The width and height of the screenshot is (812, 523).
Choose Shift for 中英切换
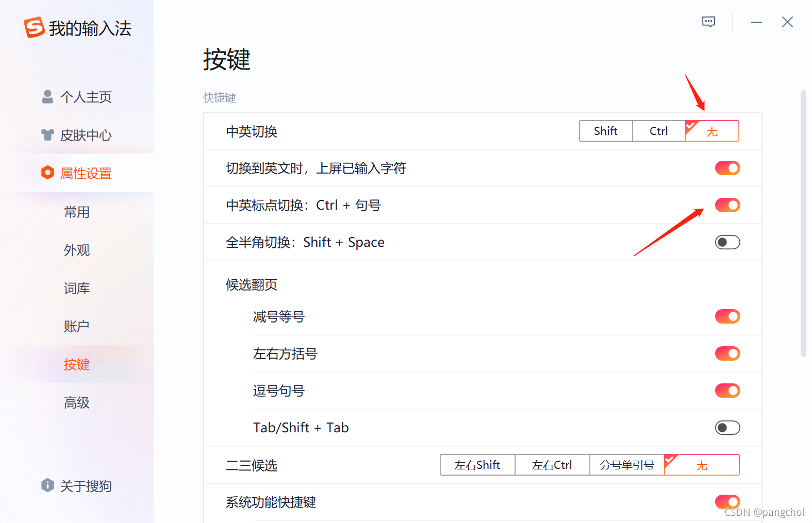click(606, 131)
